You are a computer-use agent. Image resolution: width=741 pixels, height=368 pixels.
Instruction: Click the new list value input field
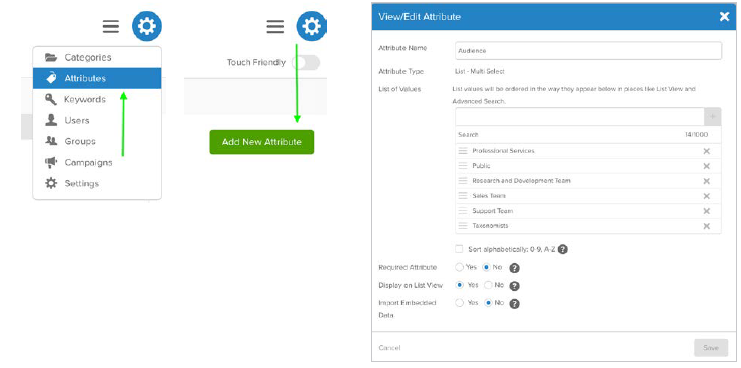click(580, 117)
